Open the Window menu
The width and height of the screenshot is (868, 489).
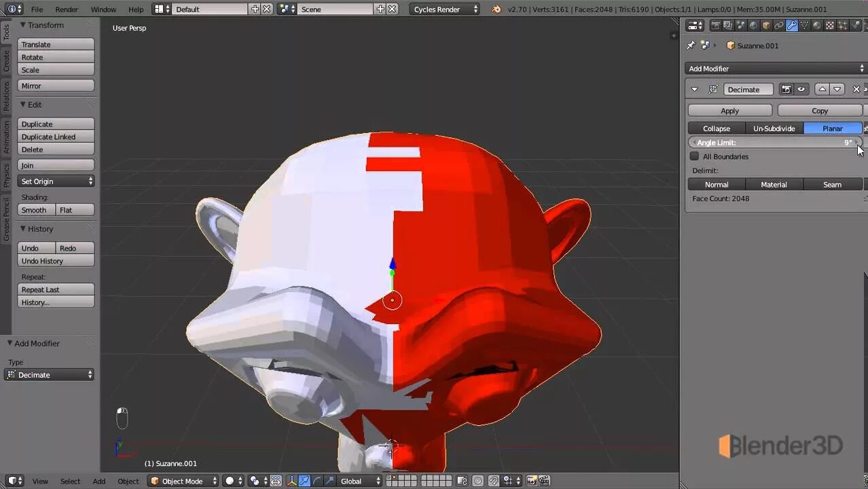103,9
